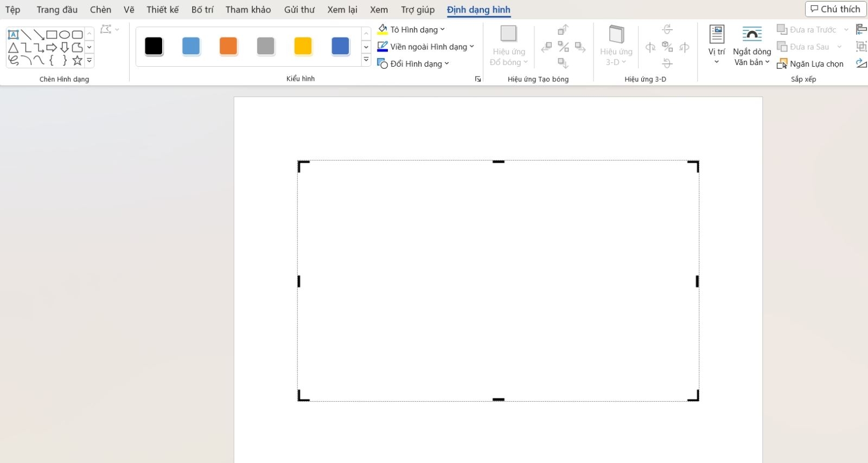Expand the Vị trí position dropdown

click(717, 45)
